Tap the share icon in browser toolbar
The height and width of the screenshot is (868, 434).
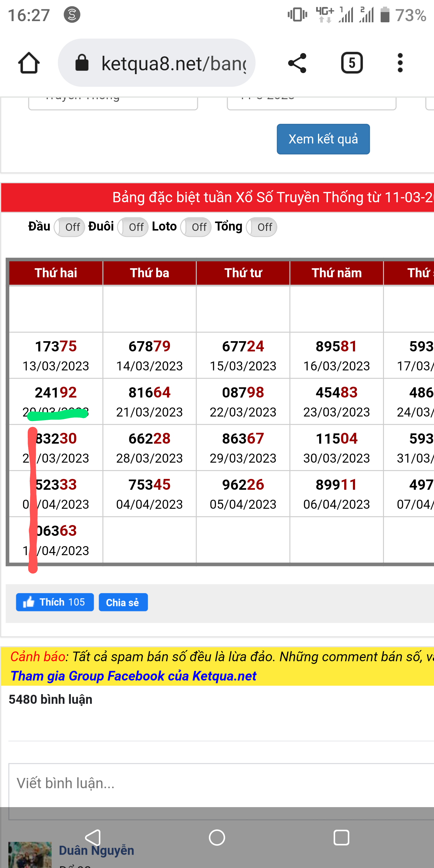pyautogui.click(x=297, y=63)
